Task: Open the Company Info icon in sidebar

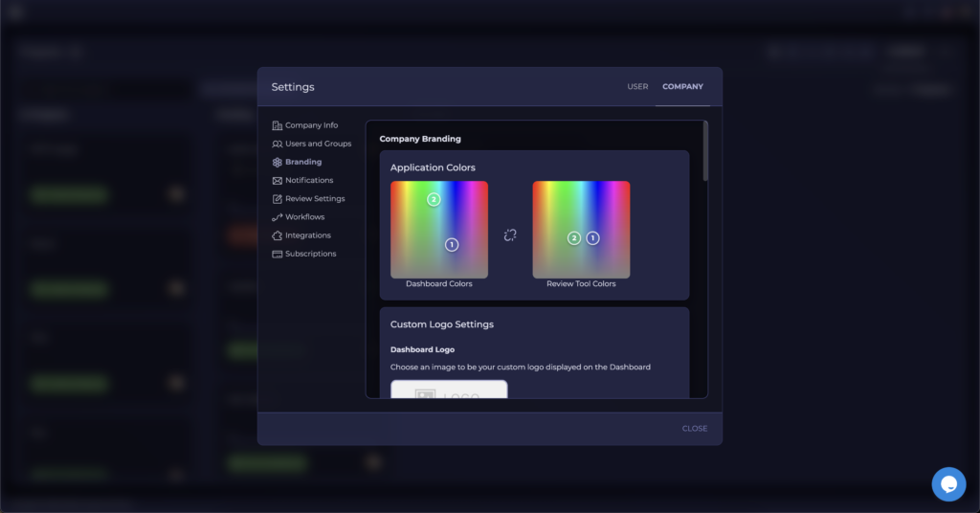Action: [277, 125]
